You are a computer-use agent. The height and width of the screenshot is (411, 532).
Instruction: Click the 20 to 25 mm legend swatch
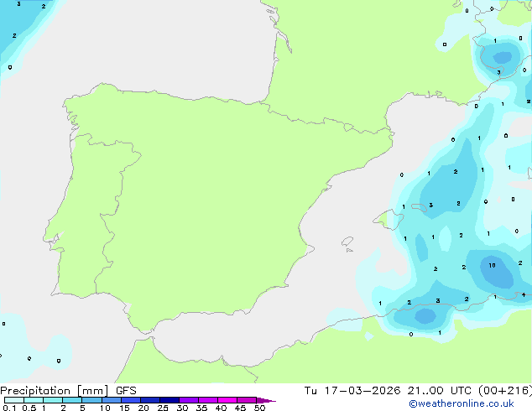tap(150, 400)
